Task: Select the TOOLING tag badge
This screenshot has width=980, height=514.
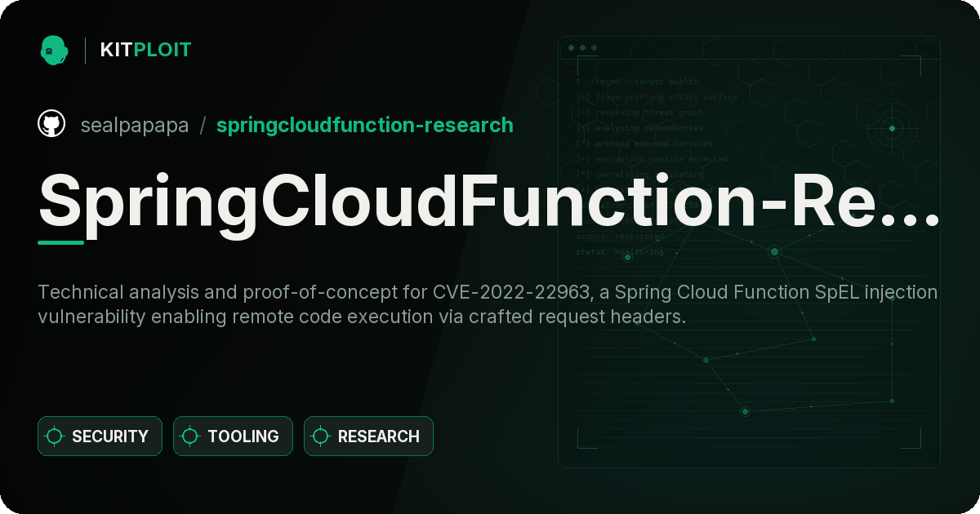Action: (233, 436)
